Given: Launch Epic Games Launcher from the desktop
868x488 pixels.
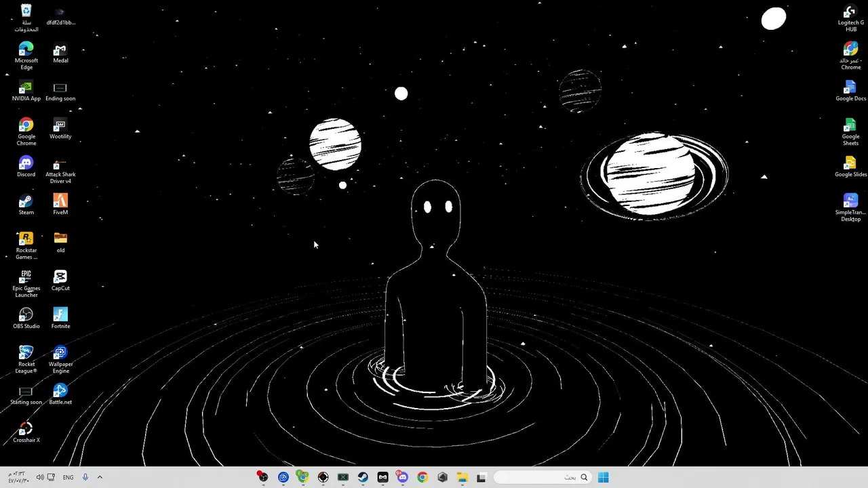Looking at the screenshot, I should pyautogui.click(x=26, y=283).
